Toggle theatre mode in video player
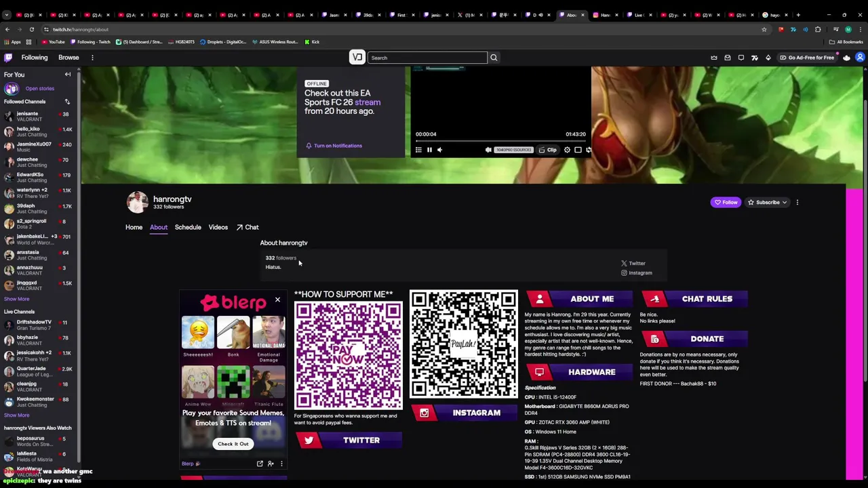868x488 pixels. point(578,150)
